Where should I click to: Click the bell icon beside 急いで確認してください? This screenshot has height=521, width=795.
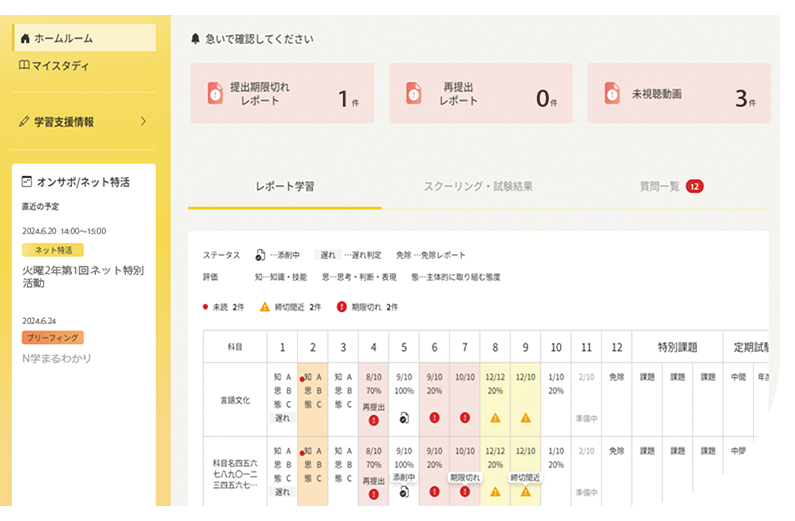(195, 39)
